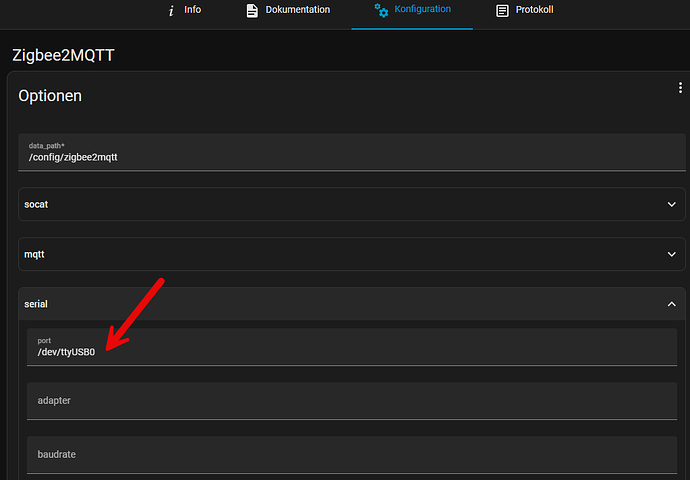Collapse the serial section chevron
Image resolution: width=690 pixels, height=480 pixels.
pos(672,304)
